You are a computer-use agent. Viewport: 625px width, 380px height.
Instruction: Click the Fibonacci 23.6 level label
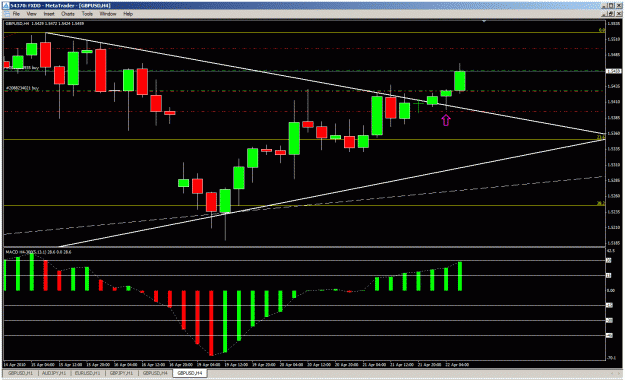pos(601,137)
